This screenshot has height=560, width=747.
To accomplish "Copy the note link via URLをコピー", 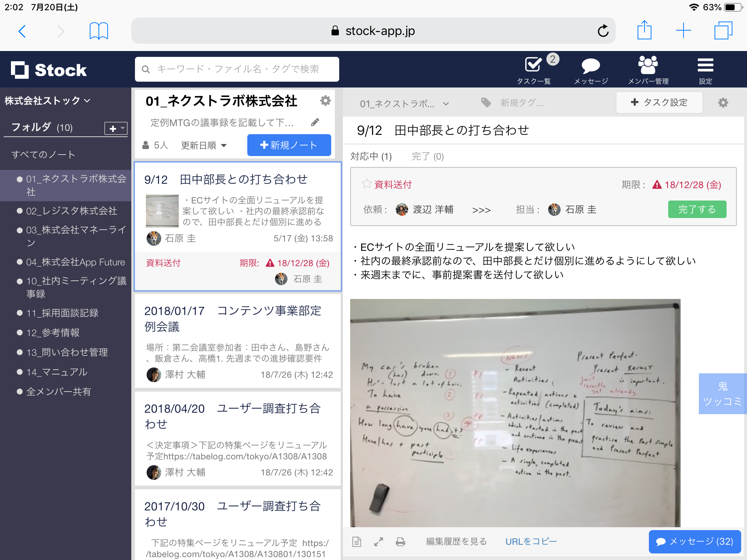I will tap(531, 542).
